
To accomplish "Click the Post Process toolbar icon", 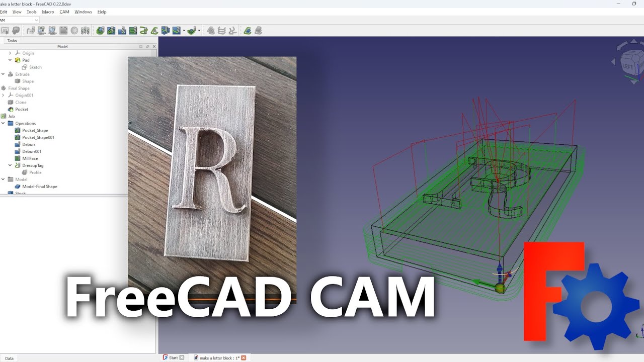I will [x=16, y=31].
